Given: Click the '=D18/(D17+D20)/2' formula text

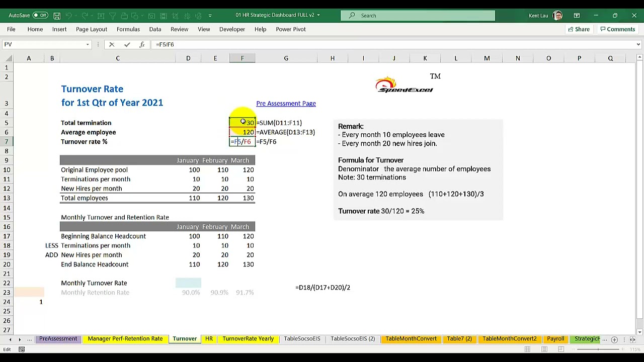Looking at the screenshot, I should (x=323, y=288).
